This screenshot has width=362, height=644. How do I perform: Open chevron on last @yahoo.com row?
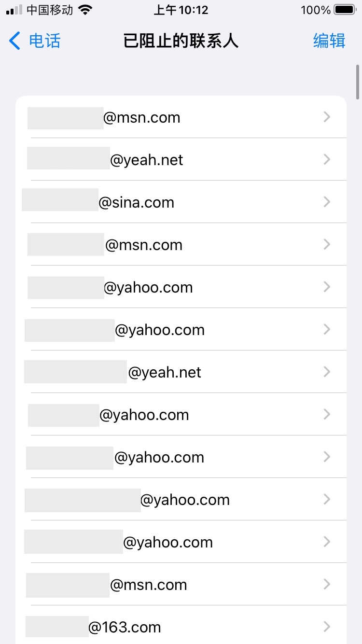[x=327, y=542]
